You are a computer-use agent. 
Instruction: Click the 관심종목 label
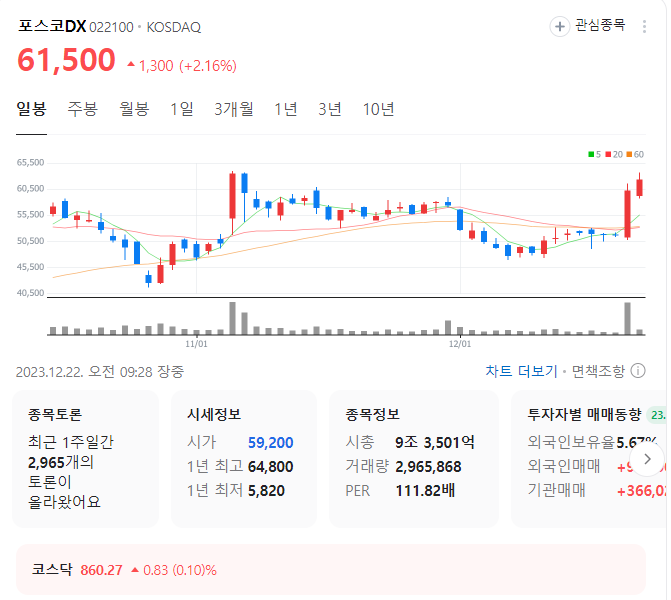600,25
